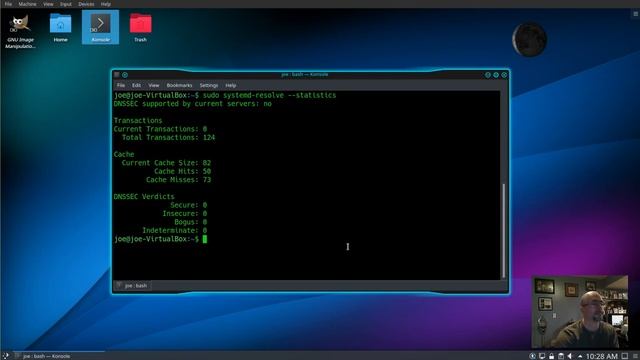Screen dimensions: 640x360
Task: Open the Konsole Edit menu
Action: pos(136,85)
